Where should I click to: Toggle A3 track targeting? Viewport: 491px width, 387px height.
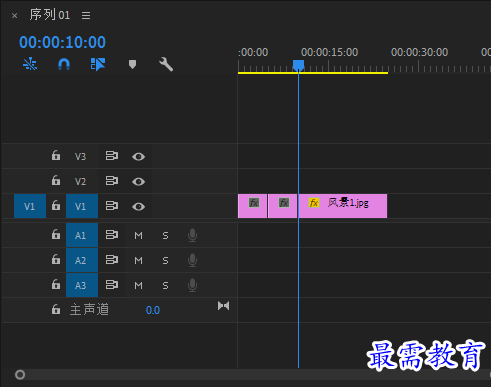[82, 285]
